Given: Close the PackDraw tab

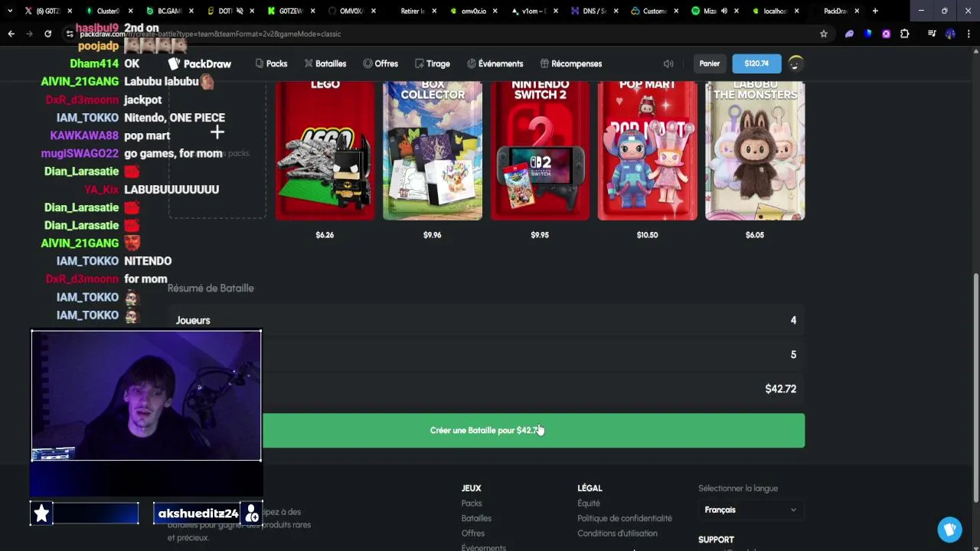Looking at the screenshot, I should click(857, 11).
